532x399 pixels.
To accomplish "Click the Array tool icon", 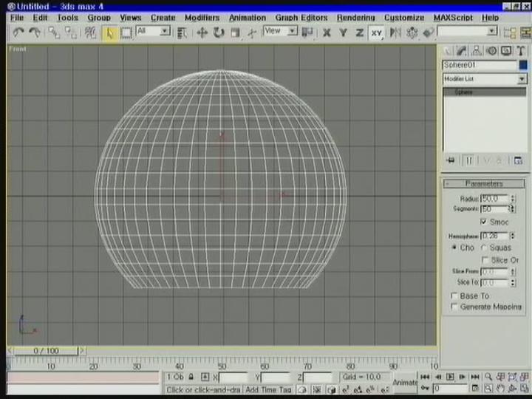I will (412, 33).
